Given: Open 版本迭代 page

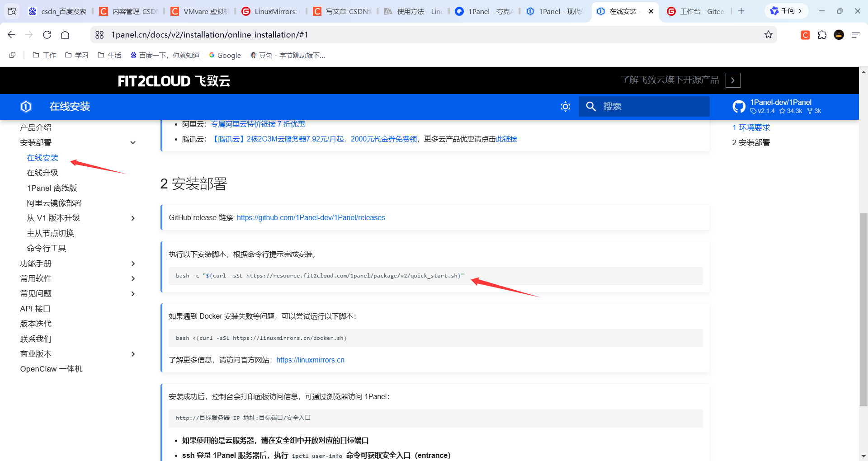Looking at the screenshot, I should coord(36,324).
